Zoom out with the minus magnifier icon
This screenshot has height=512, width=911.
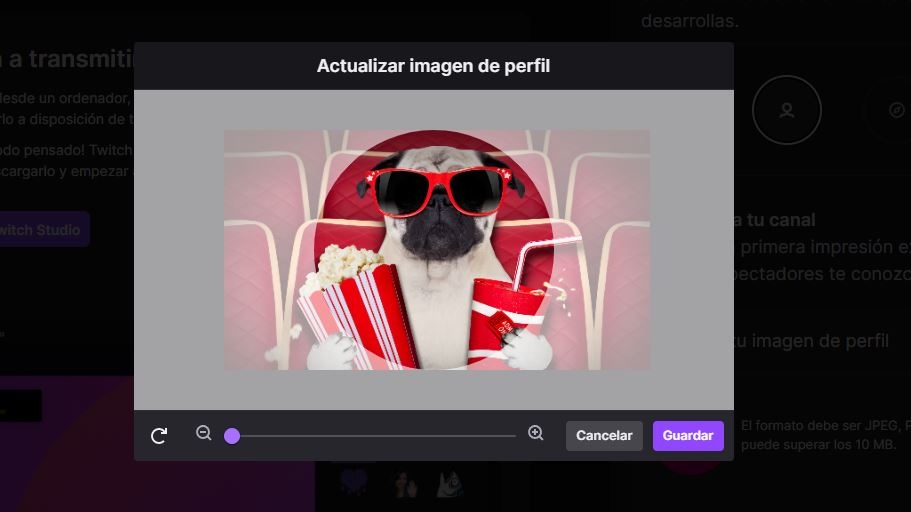point(203,433)
